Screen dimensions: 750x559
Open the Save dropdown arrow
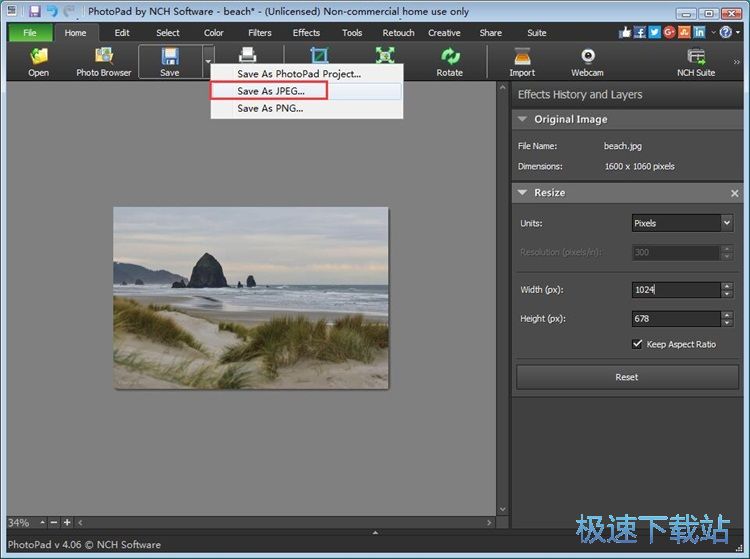pos(208,61)
